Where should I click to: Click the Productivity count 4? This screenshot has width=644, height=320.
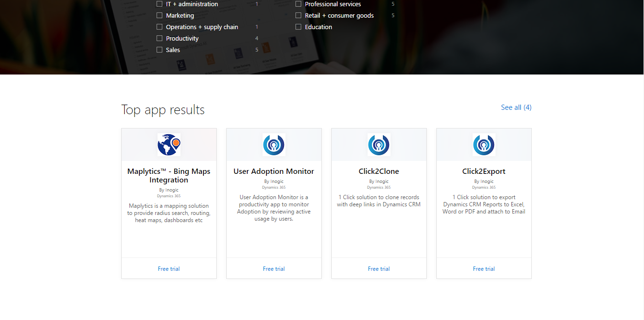257,38
